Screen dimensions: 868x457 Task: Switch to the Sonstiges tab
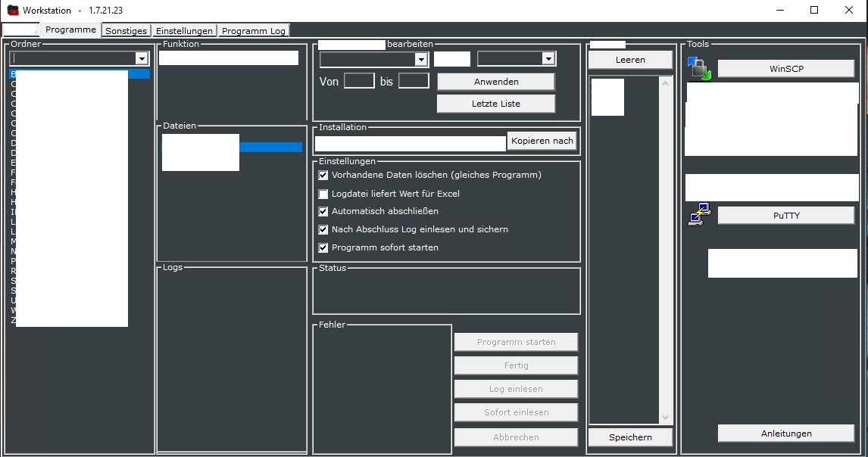click(126, 31)
